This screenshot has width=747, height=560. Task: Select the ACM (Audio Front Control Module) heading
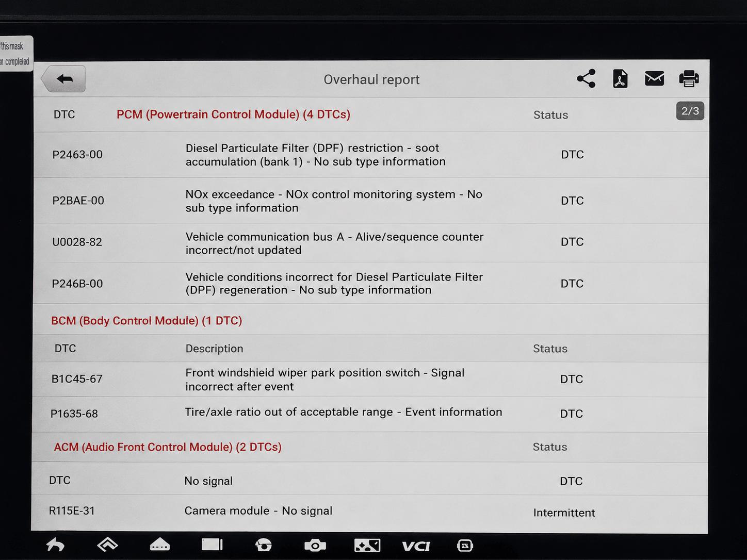pos(168,447)
